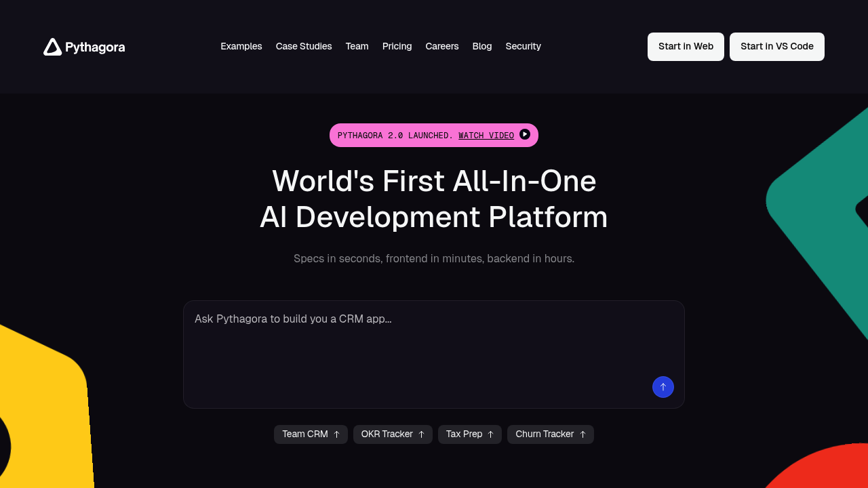
Task: Visit the Blog page
Action: [482, 46]
